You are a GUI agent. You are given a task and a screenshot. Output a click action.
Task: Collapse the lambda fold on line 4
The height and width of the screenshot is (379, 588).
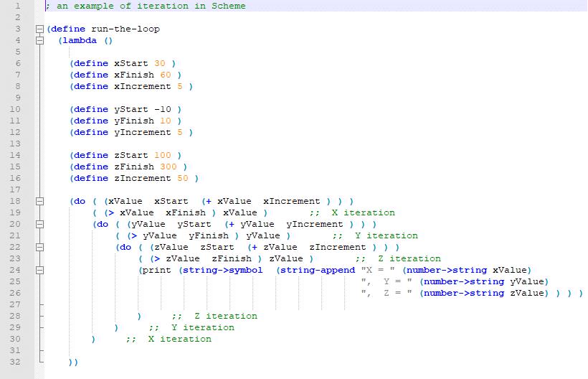(39, 40)
